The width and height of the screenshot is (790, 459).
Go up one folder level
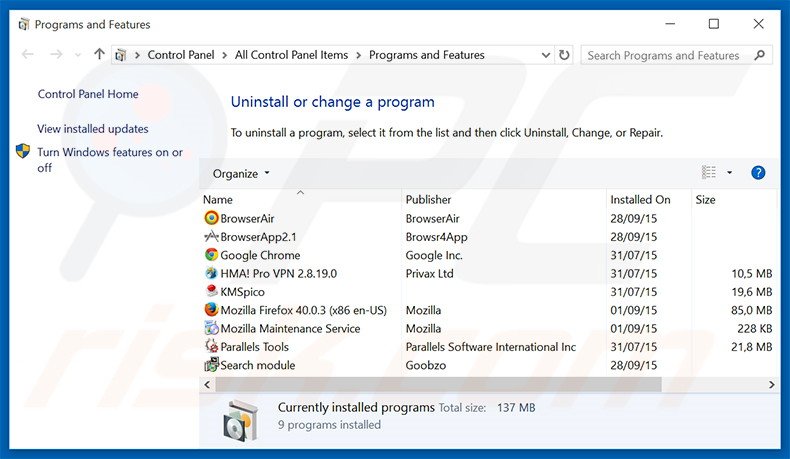[x=99, y=54]
